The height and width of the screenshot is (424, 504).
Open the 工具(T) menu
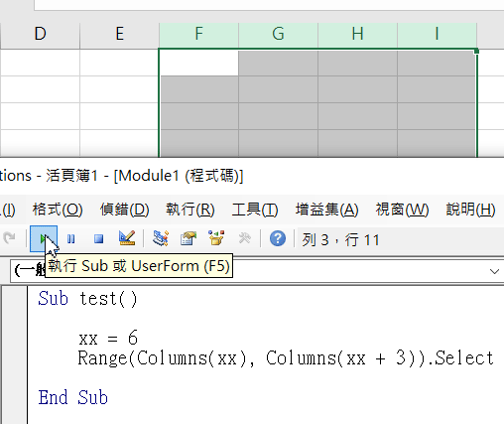(x=255, y=210)
